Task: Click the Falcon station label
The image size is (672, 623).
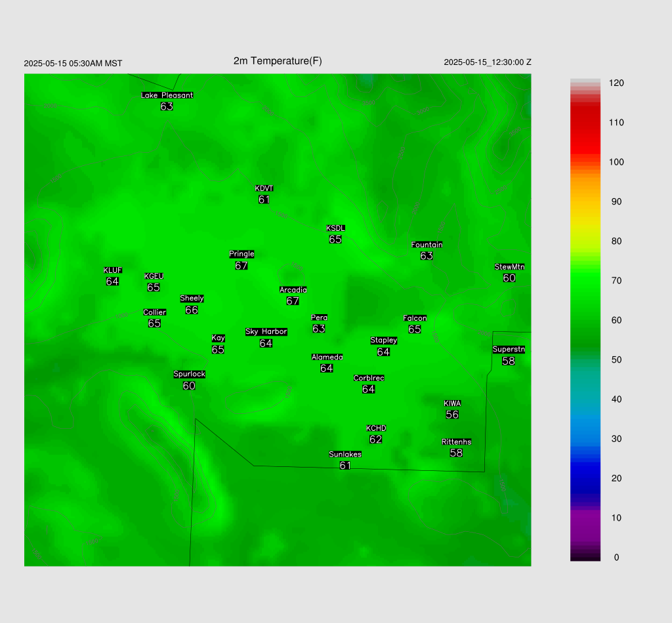Action: [x=415, y=318]
